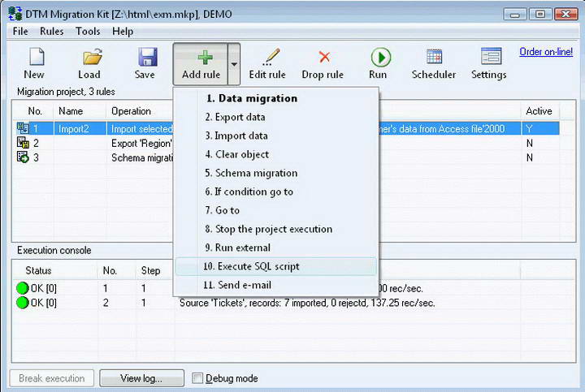
Task: Select the Export 'Region' operation cell
Action: coord(141,144)
